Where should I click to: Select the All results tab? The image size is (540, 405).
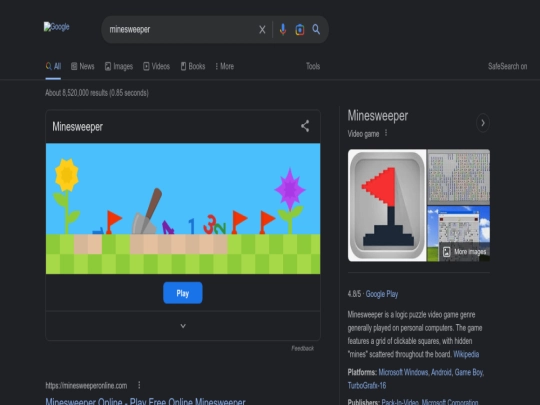coord(53,66)
